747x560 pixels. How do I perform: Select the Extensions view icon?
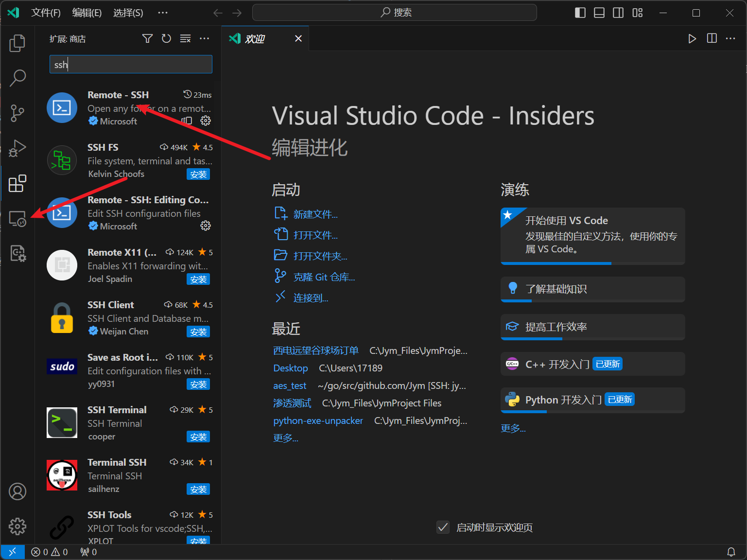17,183
